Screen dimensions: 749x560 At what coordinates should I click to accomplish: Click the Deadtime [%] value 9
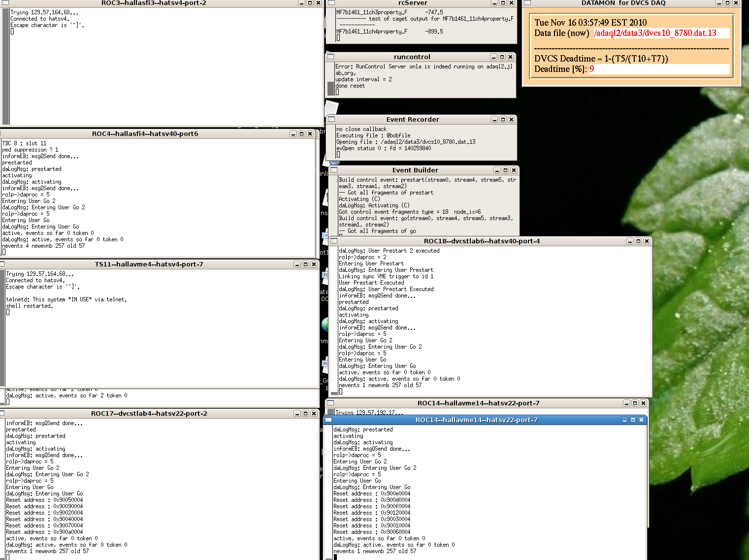591,69
